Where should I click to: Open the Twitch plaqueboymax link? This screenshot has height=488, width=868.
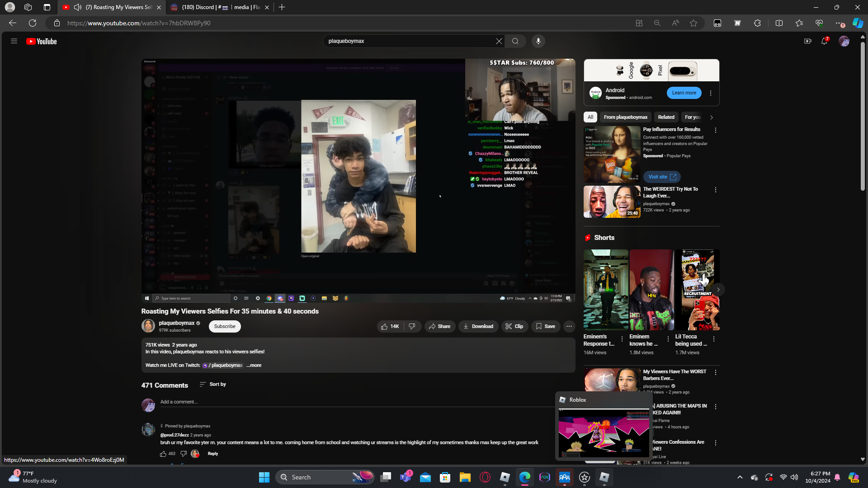pyautogui.click(x=223, y=365)
